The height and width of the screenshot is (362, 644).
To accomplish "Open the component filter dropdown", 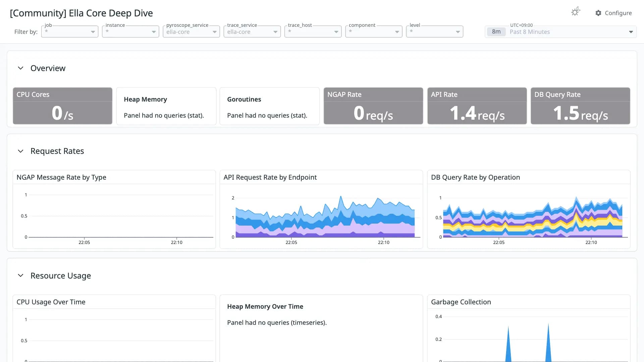I will (x=374, y=32).
